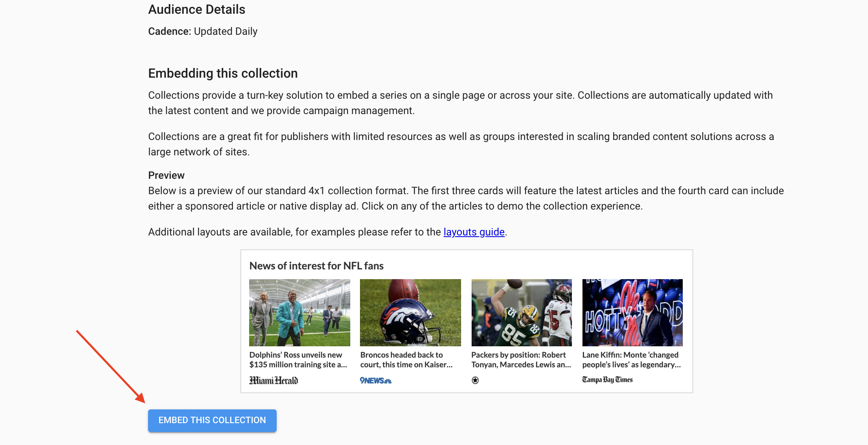The height and width of the screenshot is (445, 868).
Task: Click the Audience Details heading
Action: 197,9
